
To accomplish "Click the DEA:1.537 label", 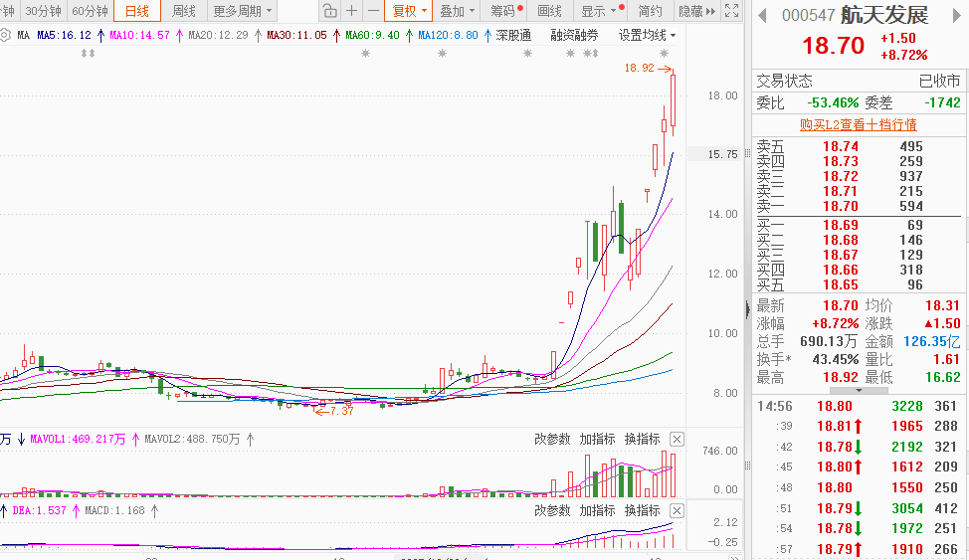I will pyautogui.click(x=39, y=510).
